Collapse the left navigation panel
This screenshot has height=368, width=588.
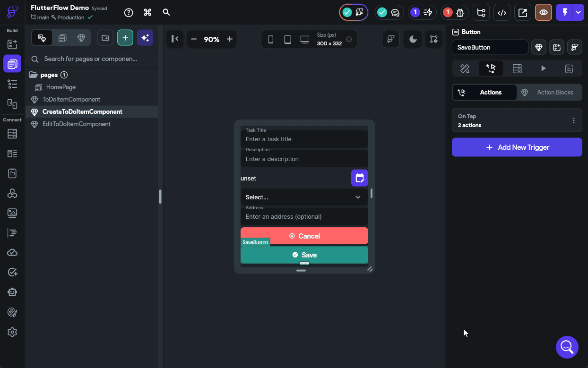175,39
